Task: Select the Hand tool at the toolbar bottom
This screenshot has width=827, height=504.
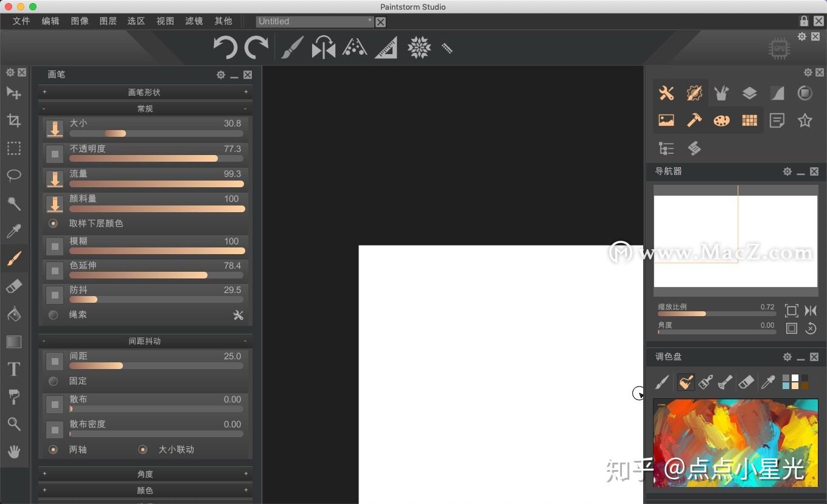Action: 13,452
